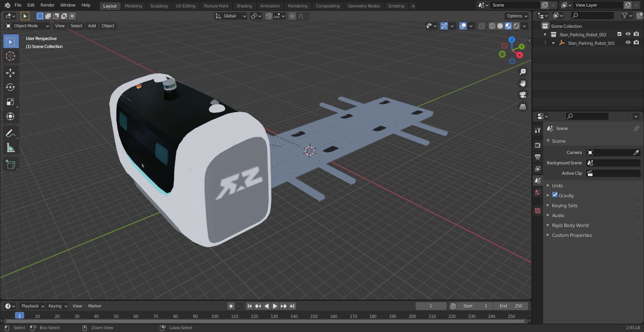Screen dimensions: 644x332
Task: Click the current frame number field
Action: click(430, 306)
